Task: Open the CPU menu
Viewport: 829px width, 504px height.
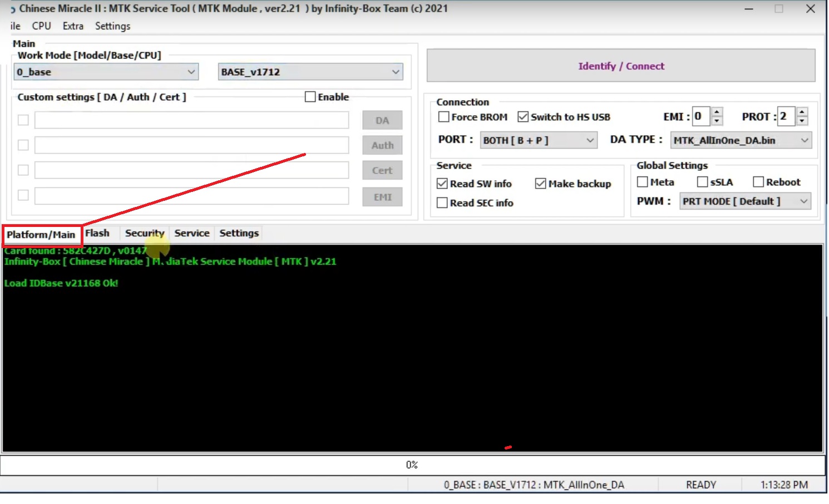Action: tap(41, 26)
